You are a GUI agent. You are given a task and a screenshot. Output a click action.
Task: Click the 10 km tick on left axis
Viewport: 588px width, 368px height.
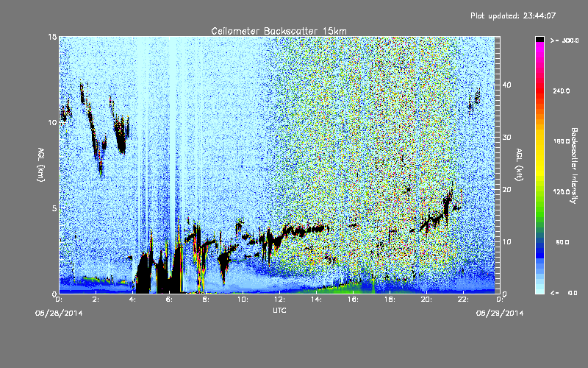point(52,123)
